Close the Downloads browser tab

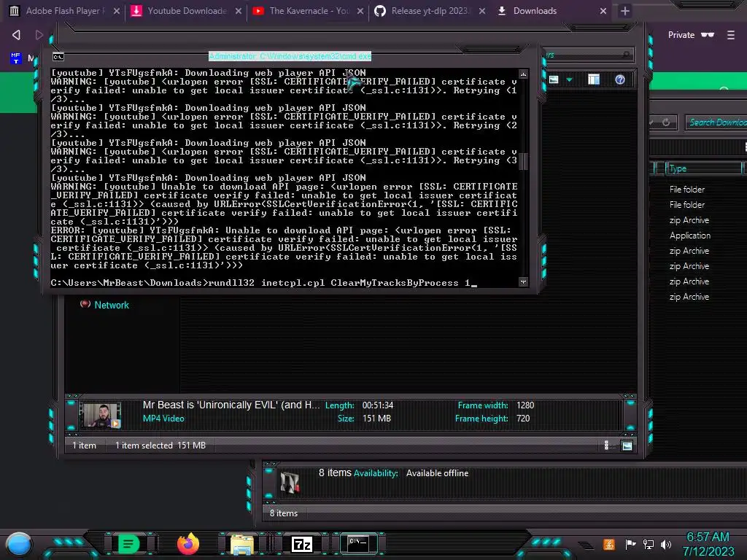(603, 11)
